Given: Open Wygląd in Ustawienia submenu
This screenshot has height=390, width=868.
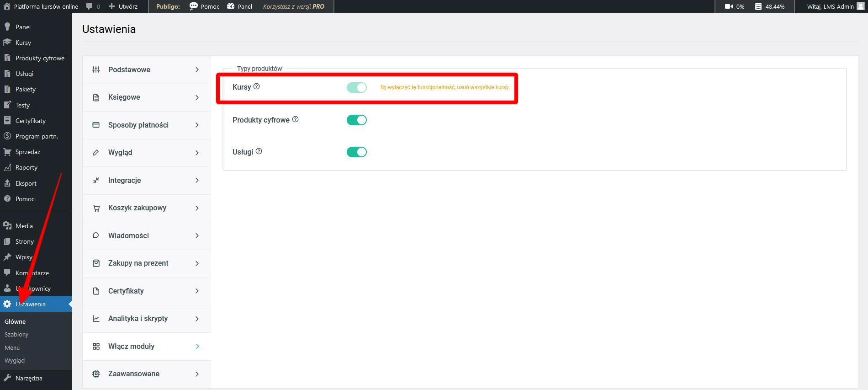Looking at the screenshot, I should point(15,360).
